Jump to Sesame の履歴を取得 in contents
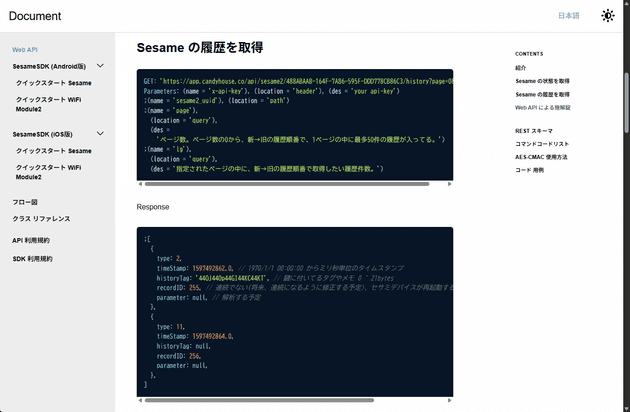 pyautogui.click(x=542, y=94)
